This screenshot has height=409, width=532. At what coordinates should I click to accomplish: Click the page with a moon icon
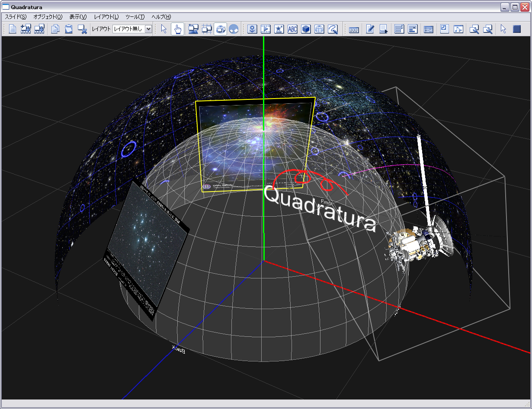click(x=445, y=29)
